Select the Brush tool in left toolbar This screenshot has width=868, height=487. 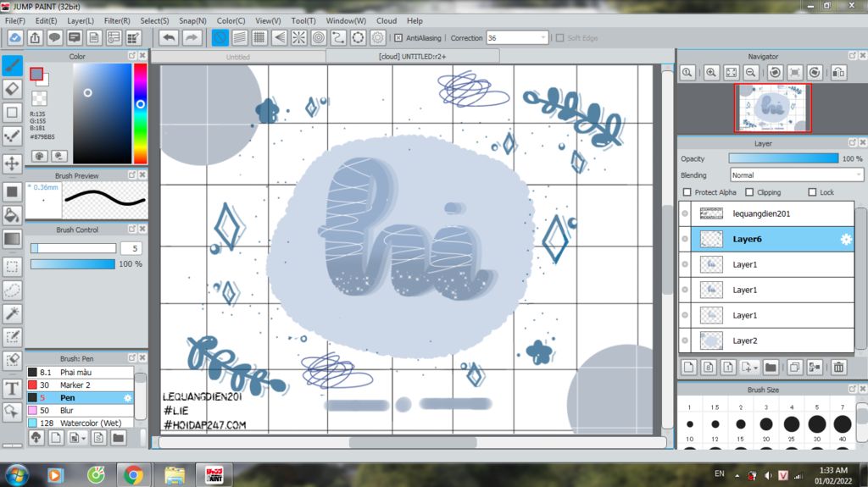(x=12, y=65)
